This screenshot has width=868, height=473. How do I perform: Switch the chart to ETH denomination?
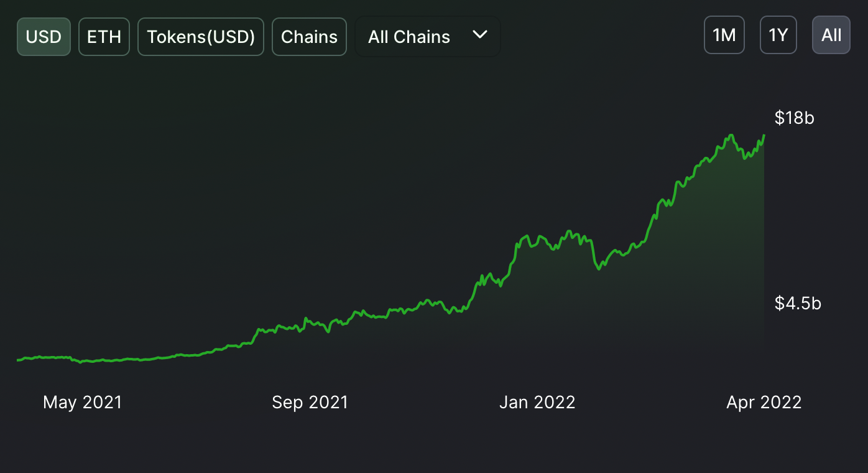click(x=104, y=37)
